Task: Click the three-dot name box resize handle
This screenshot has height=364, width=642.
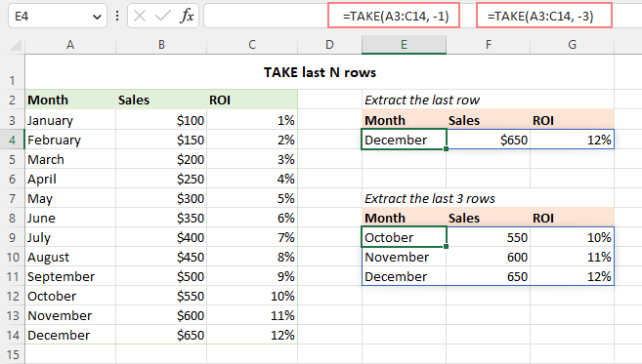Action: point(117,17)
